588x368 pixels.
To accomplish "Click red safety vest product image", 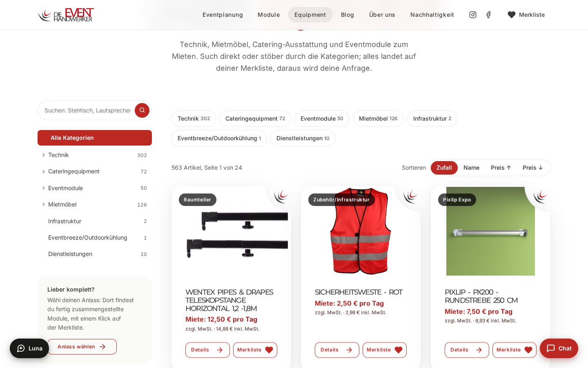I will coord(361,231).
